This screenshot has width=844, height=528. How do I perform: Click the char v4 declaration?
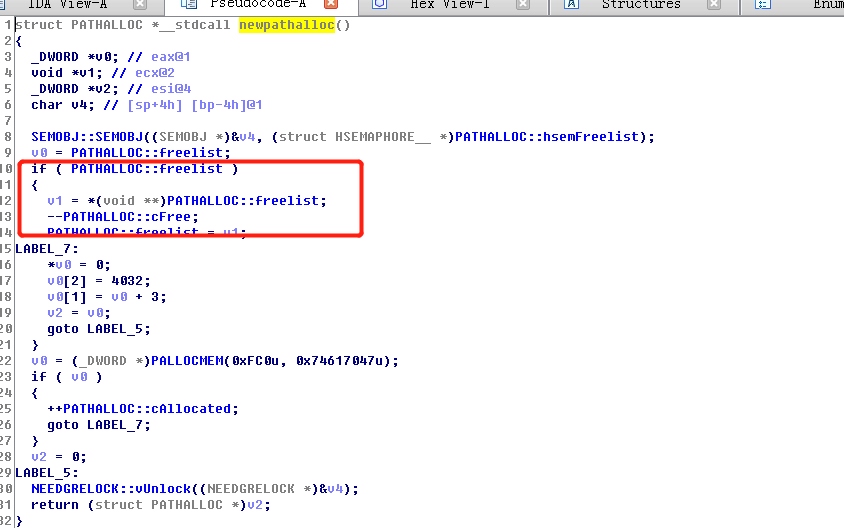pos(63,105)
